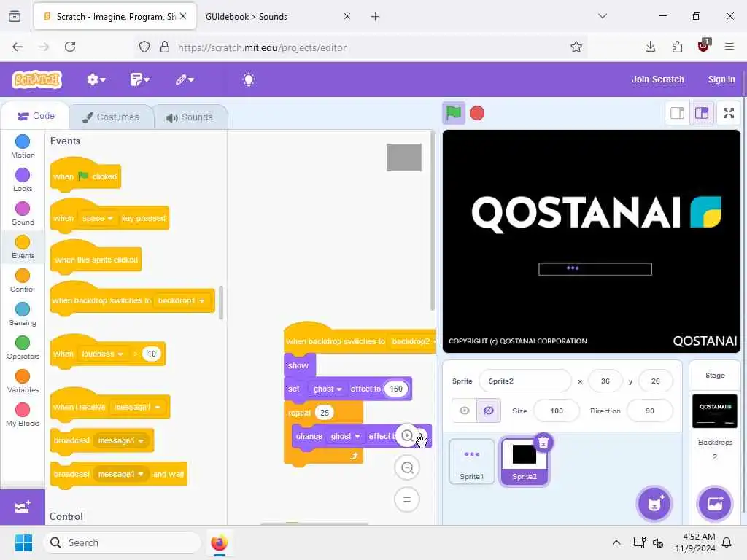Select the Events block category
The width and height of the screenshot is (747, 560).
tap(23, 246)
